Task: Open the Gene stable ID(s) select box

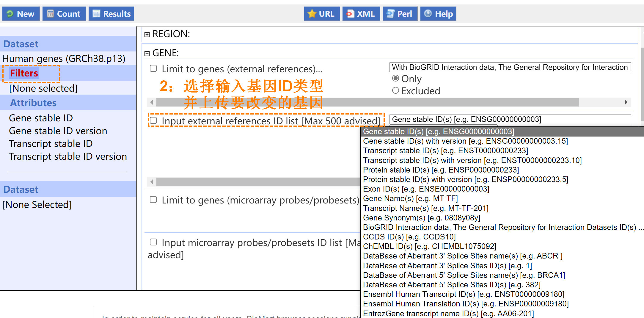Action: coord(510,120)
